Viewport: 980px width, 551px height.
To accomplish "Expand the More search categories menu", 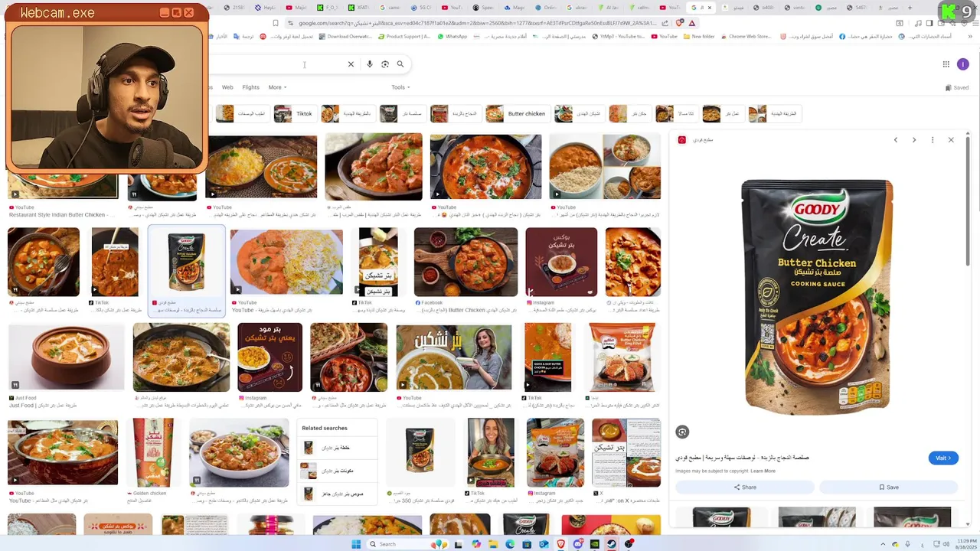I will 277,87.
